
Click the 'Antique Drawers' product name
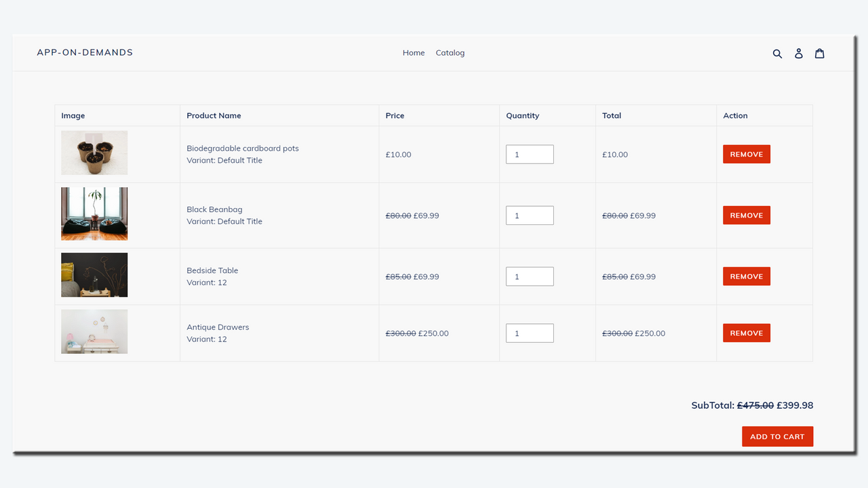[x=218, y=327]
